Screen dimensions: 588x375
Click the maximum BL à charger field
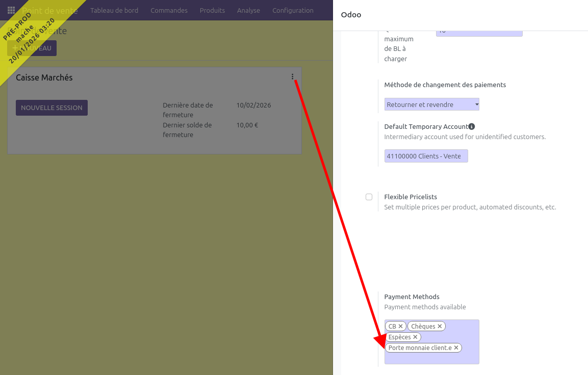pyautogui.click(x=479, y=32)
